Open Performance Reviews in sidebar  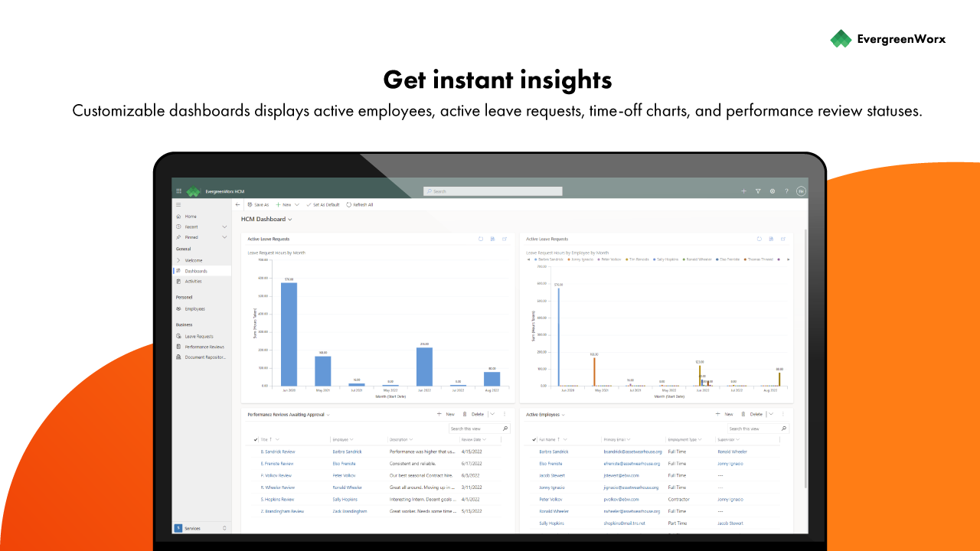204,347
